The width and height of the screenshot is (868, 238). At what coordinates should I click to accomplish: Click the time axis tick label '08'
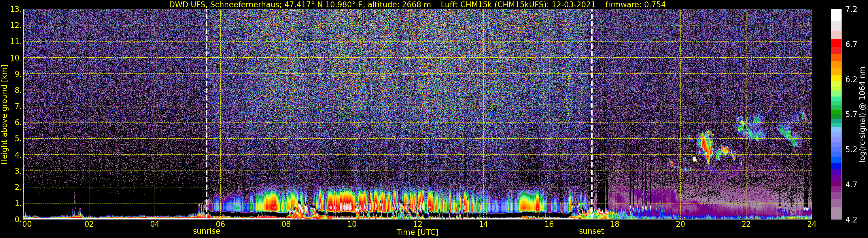[286, 224]
